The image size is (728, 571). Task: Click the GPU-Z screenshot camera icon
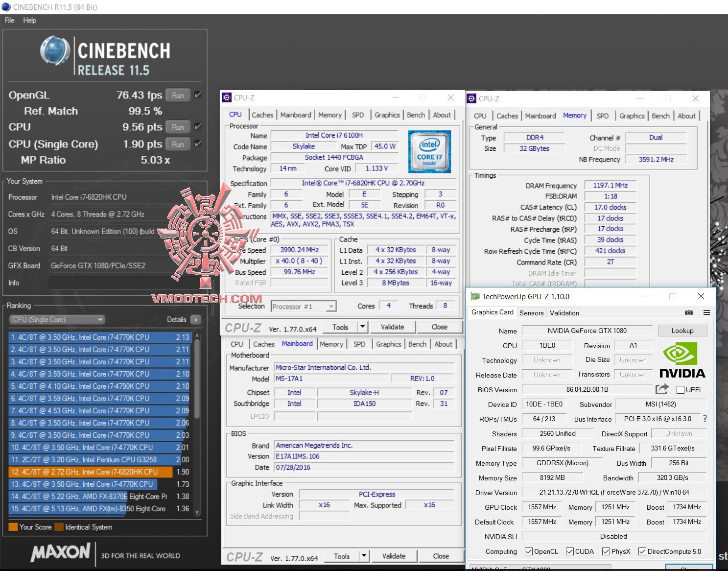coord(689,312)
